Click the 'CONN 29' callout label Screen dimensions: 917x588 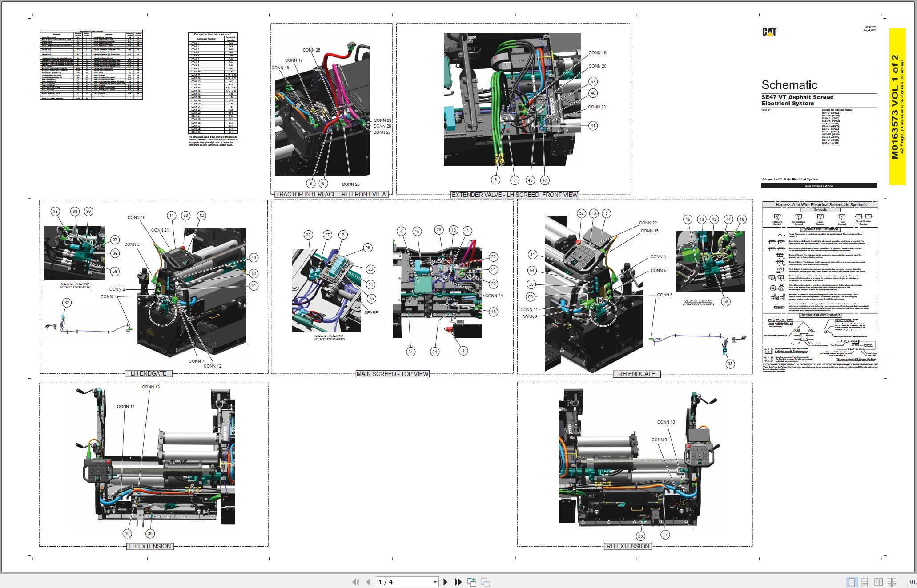point(382,120)
